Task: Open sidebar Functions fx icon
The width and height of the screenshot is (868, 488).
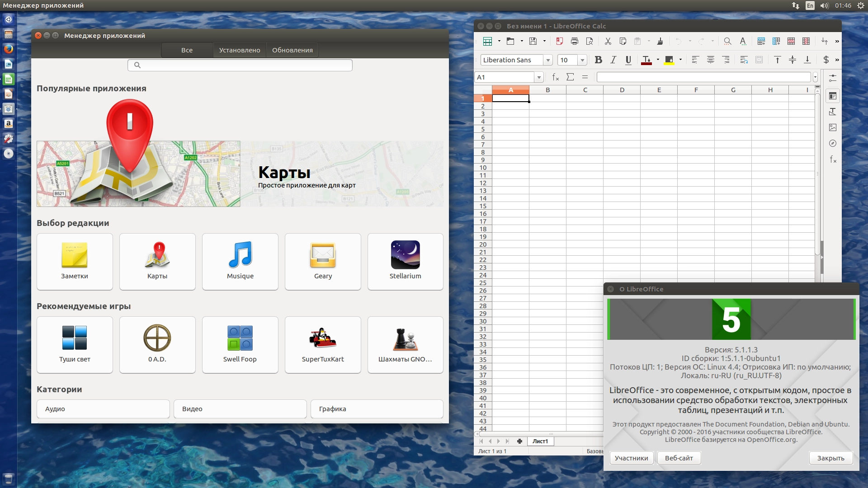Action: click(833, 159)
